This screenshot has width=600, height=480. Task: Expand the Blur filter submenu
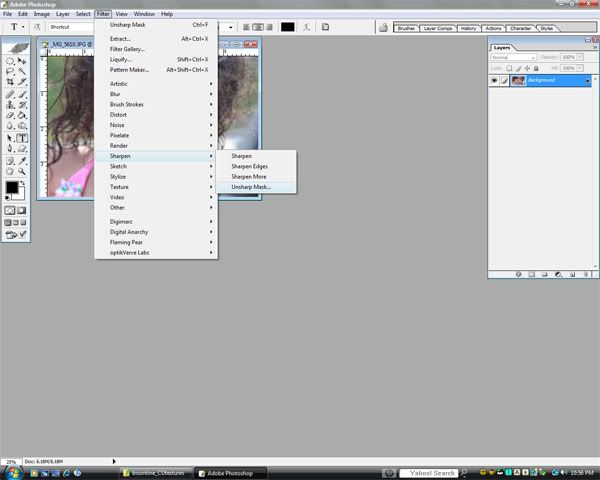156,94
